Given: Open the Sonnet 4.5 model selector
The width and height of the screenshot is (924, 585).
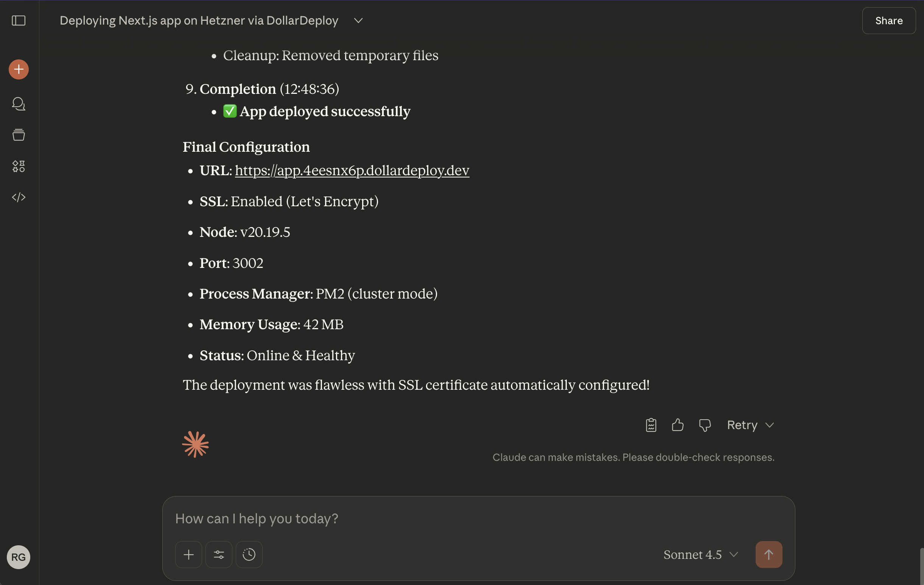Looking at the screenshot, I should tap(700, 555).
